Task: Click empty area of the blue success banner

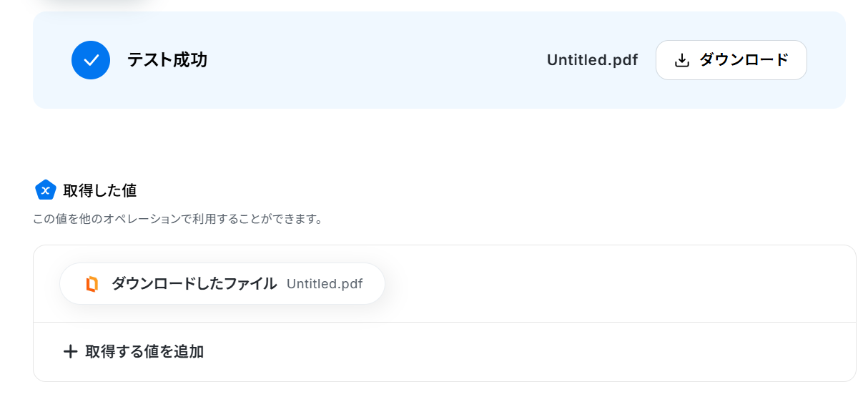Action: (372, 60)
